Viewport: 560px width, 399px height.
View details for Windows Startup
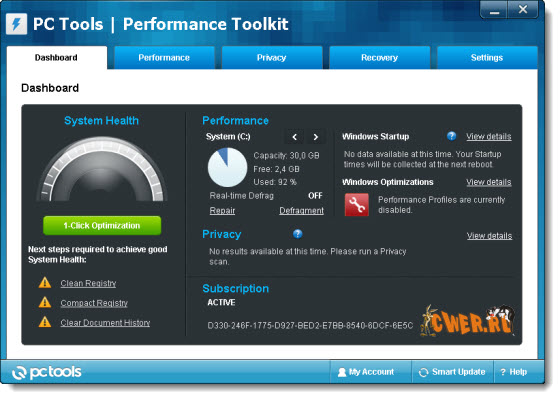tap(489, 136)
